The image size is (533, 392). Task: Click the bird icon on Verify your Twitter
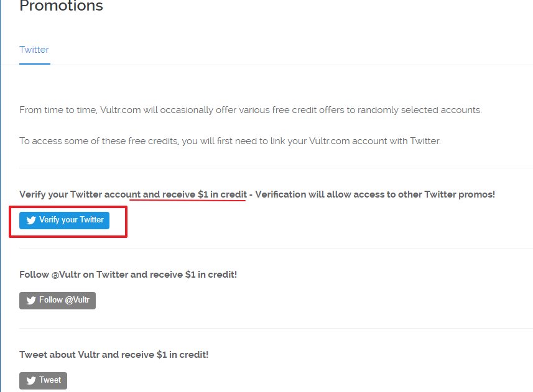click(x=31, y=221)
